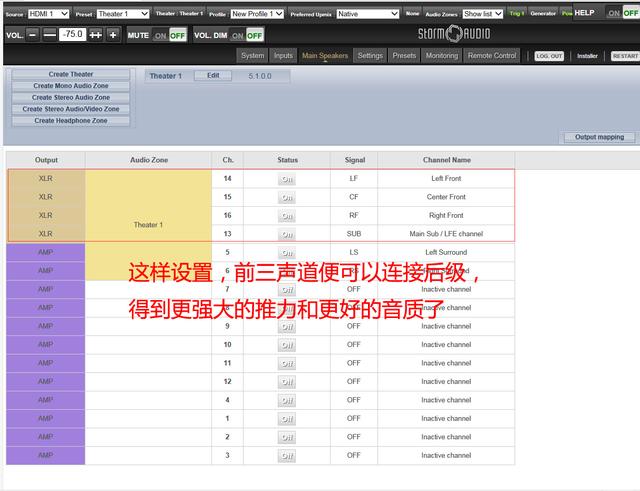Click the 5.1.0.0 layout label
Viewport: 640px width, 491px height.
click(x=260, y=76)
